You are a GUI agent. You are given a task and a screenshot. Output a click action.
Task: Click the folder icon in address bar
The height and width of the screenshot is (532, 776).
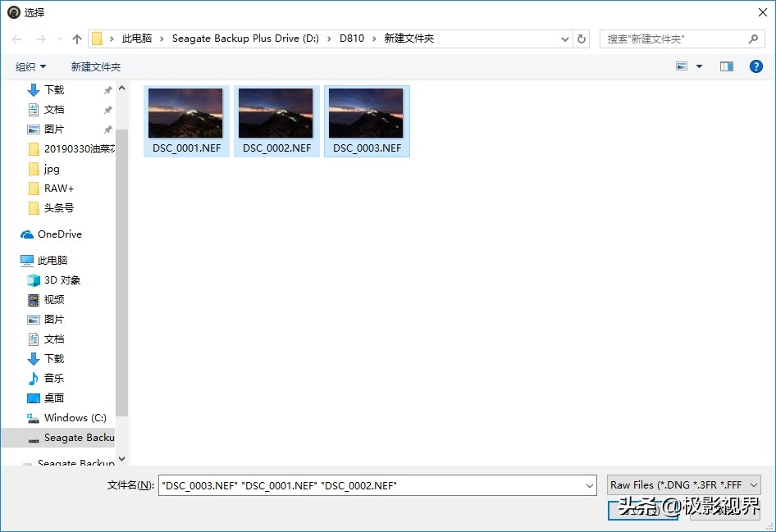[97, 39]
